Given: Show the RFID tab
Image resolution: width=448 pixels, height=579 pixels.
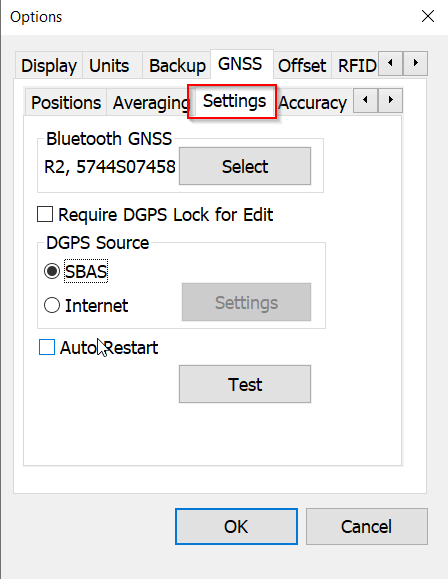Looking at the screenshot, I should click(356, 66).
